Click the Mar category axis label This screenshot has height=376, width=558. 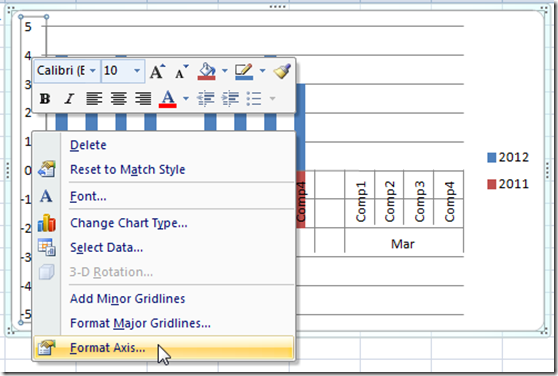[403, 244]
